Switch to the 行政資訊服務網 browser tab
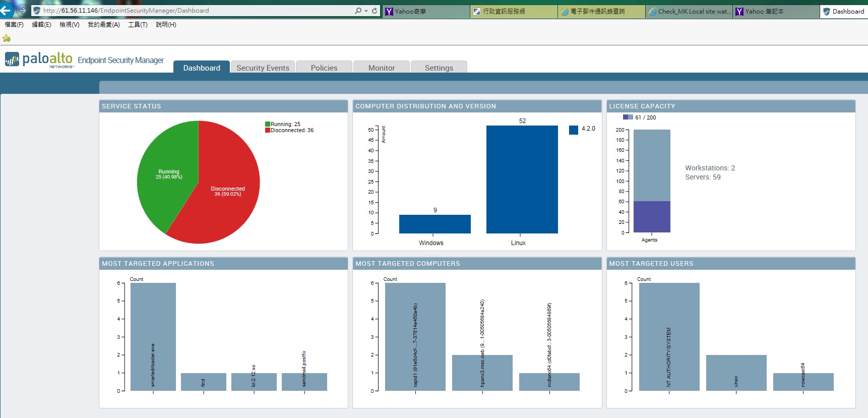Screen dimensions: 868x418 [514, 11]
